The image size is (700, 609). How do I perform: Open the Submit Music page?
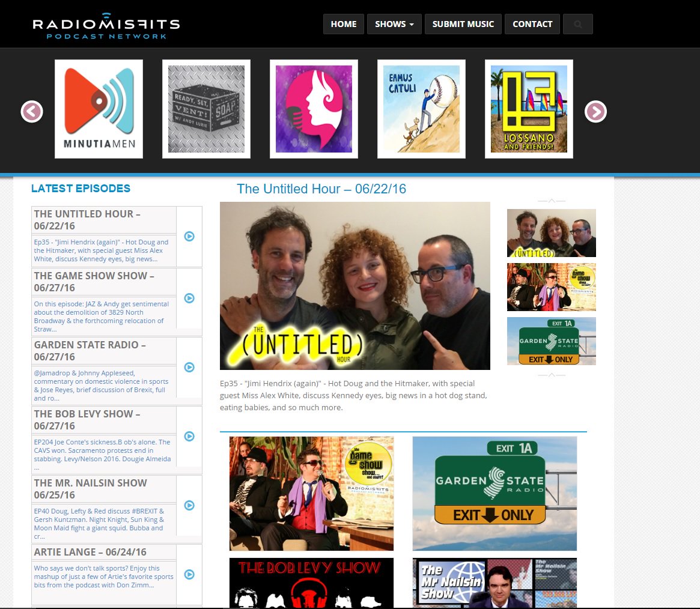[463, 24]
